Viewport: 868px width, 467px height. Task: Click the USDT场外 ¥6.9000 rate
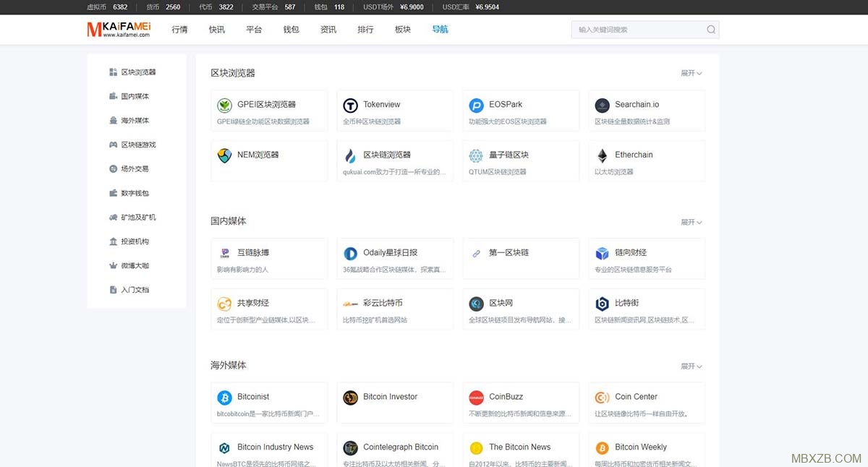(x=393, y=7)
